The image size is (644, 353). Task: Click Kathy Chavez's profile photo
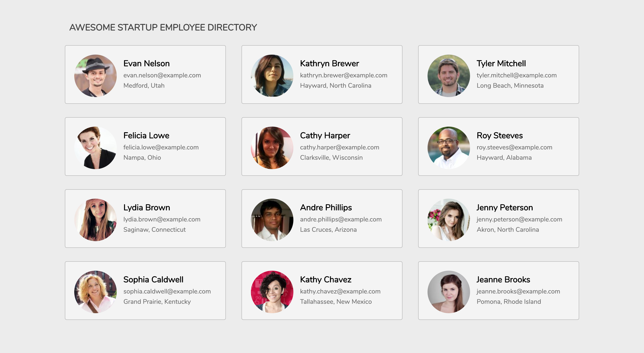(x=272, y=292)
